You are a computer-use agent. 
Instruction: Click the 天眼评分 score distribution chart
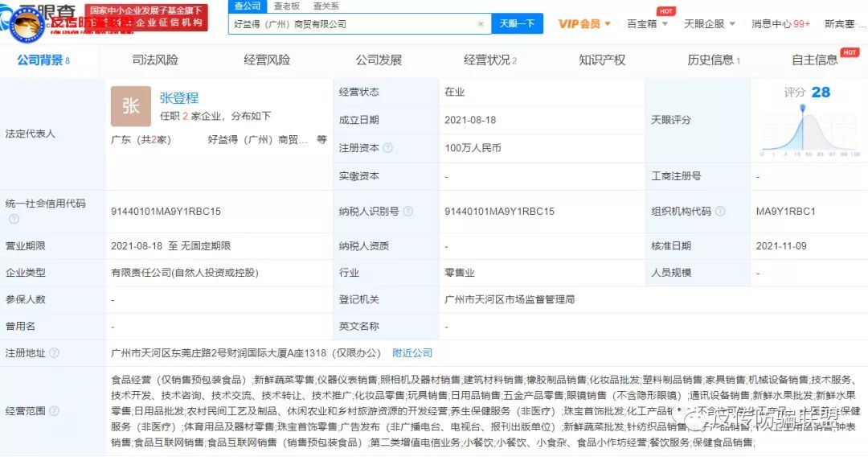pyautogui.click(x=810, y=130)
